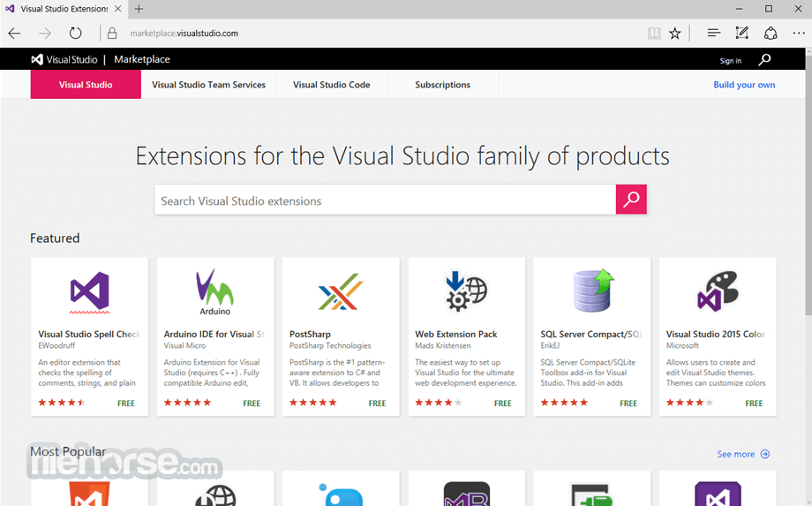Image resolution: width=812 pixels, height=506 pixels.
Task: Click the browser forward arrow
Action: (x=45, y=34)
